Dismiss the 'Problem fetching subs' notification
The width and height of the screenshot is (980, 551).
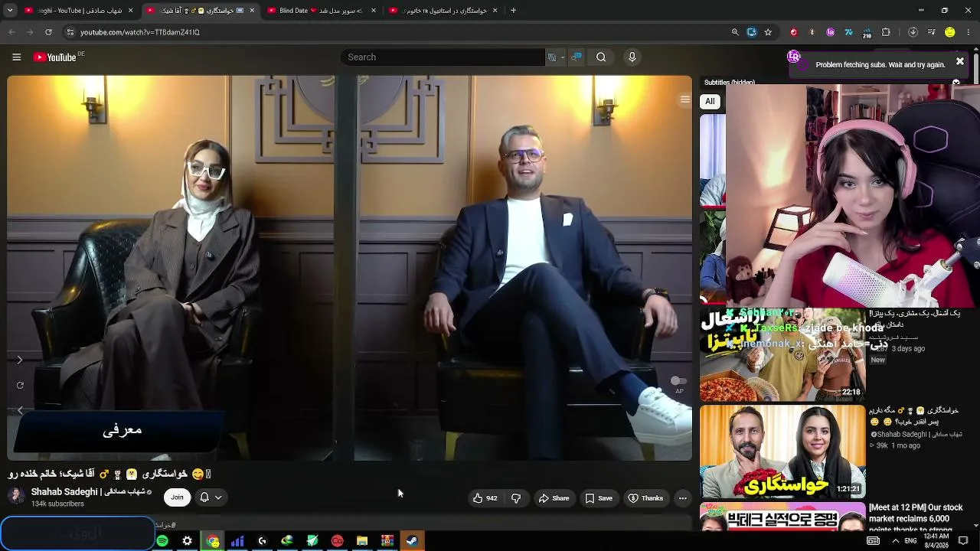[x=959, y=62]
